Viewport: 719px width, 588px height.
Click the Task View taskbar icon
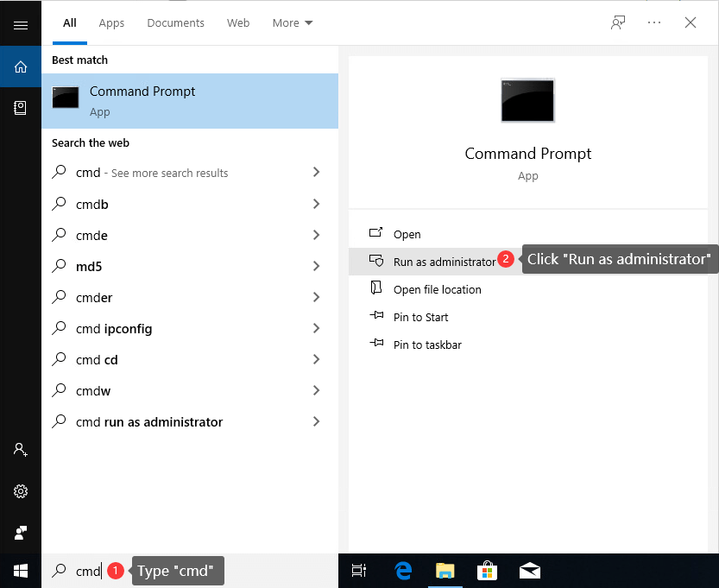coord(358,571)
